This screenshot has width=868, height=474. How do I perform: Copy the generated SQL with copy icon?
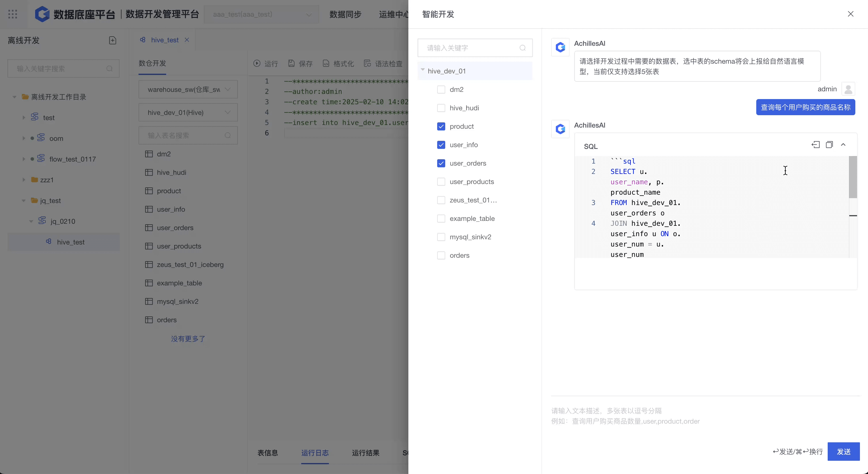[829, 145]
